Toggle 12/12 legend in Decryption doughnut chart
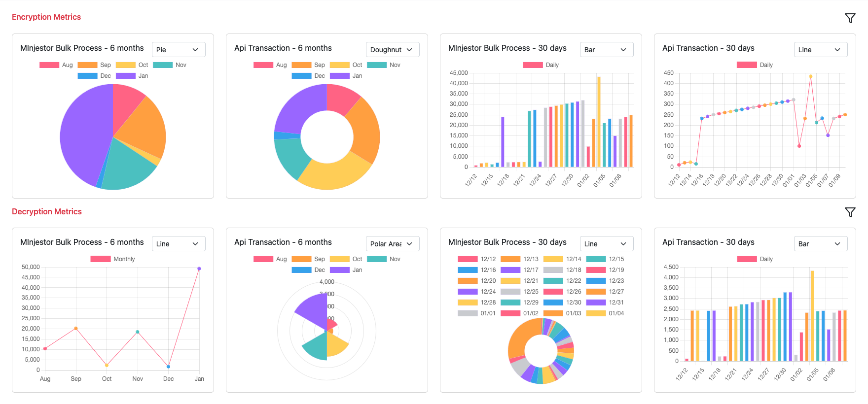The height and width of the screenshot is (404, 868). click(x=477, y=259)
